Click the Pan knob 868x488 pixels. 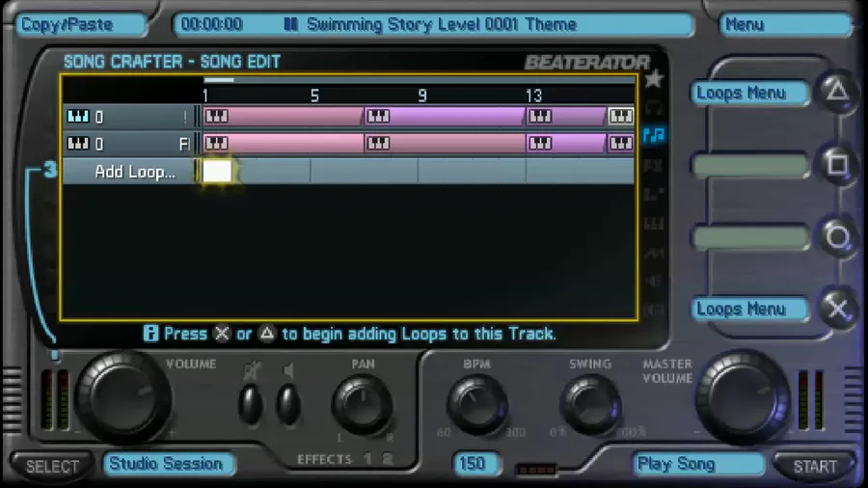click(x=362, y=405)
